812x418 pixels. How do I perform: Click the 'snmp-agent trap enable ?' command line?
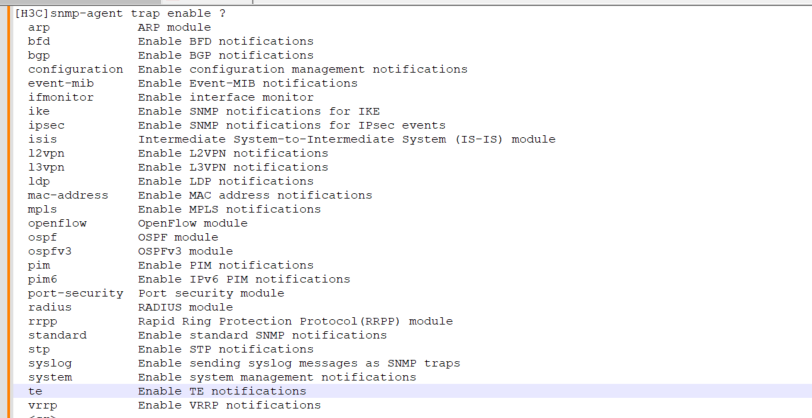120,13
